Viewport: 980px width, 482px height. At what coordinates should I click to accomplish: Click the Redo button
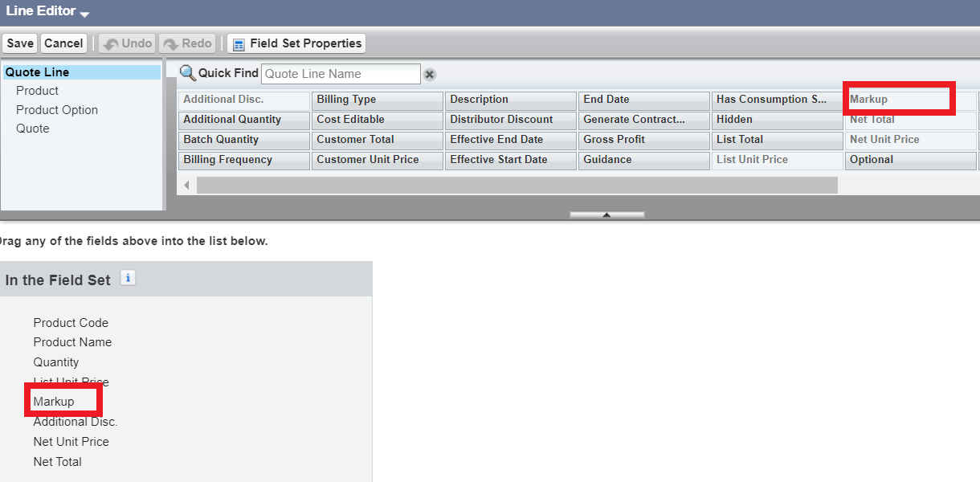click(x=187, y=43)
